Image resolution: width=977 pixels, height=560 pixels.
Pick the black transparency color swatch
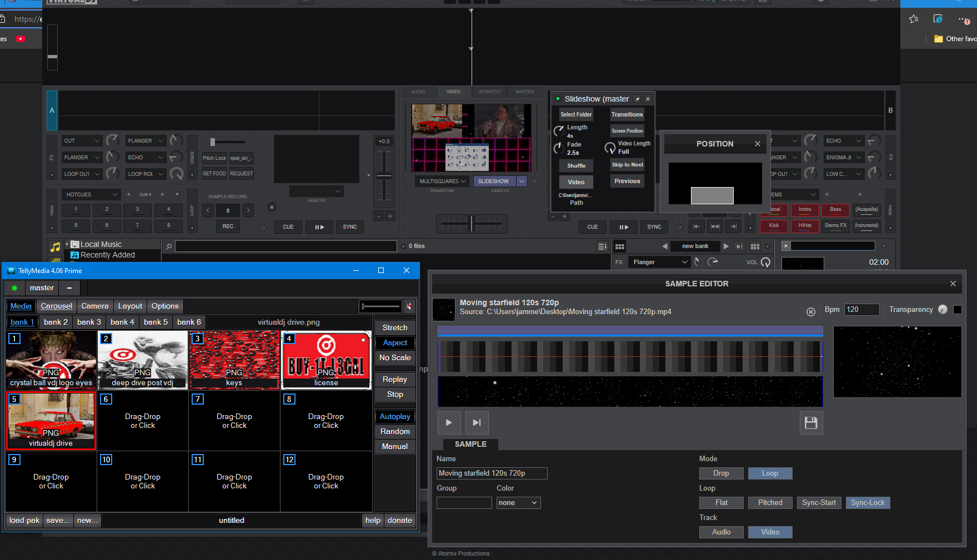tap(958, 310)
